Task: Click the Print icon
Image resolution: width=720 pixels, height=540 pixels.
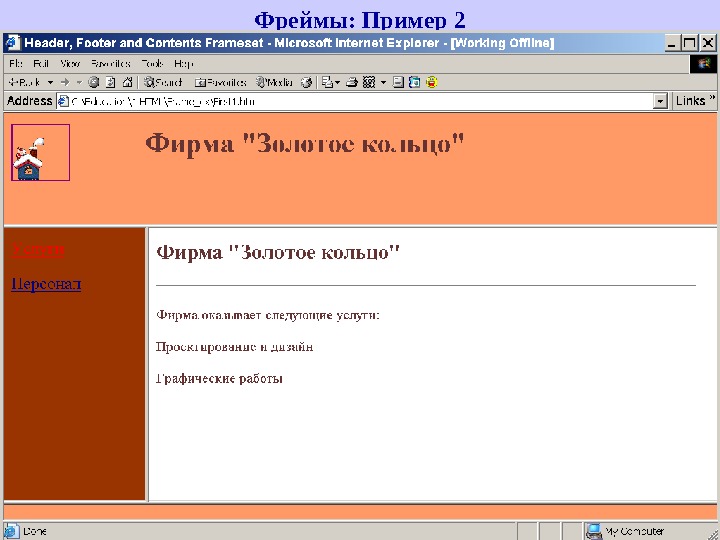Action: point(352,82)
